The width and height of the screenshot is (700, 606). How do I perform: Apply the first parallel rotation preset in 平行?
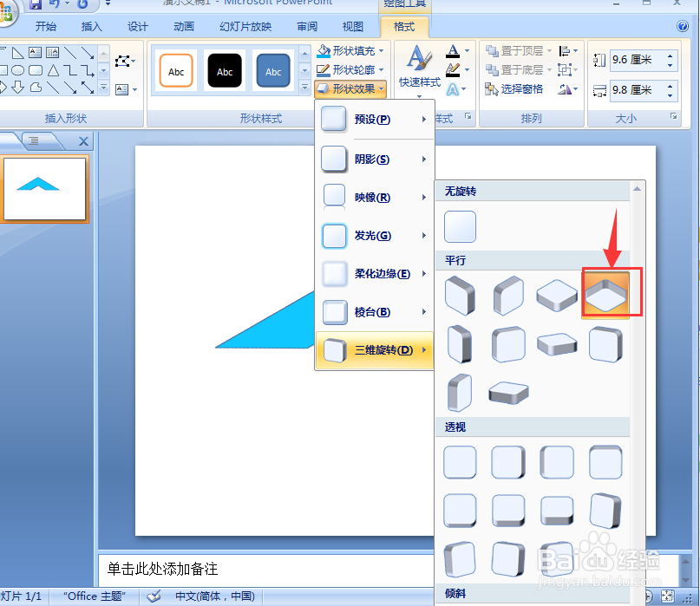click(x=460, y=295)
